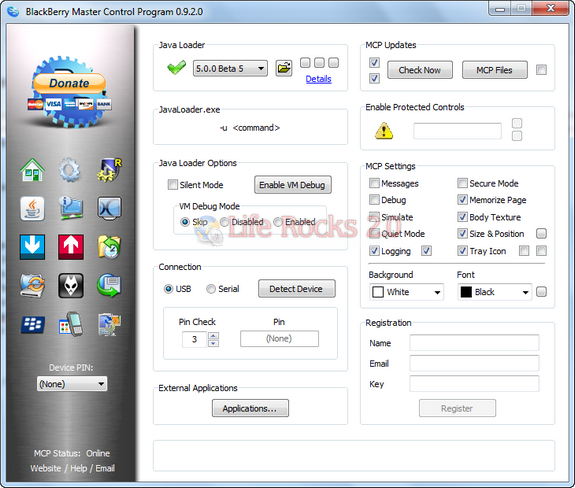Click the Details link
This screenshot has width=575, height=488.
pyautogui.click(x=318, y=79)
